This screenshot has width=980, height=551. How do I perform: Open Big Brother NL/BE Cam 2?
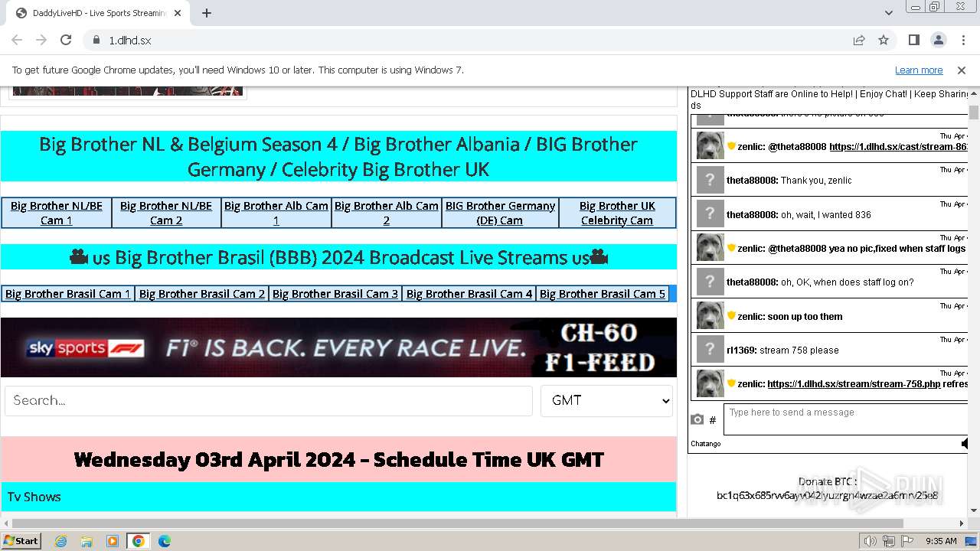click(x=166, y=213)
